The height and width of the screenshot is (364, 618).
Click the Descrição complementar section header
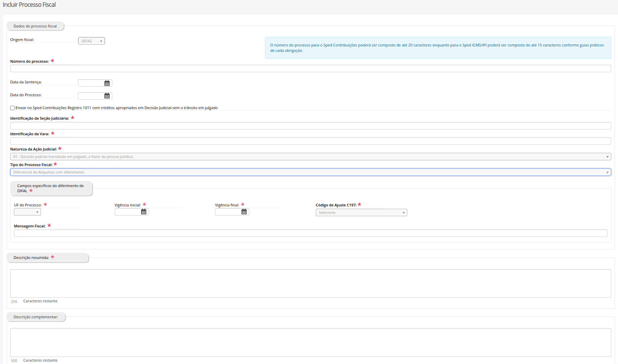coord(36,317)
